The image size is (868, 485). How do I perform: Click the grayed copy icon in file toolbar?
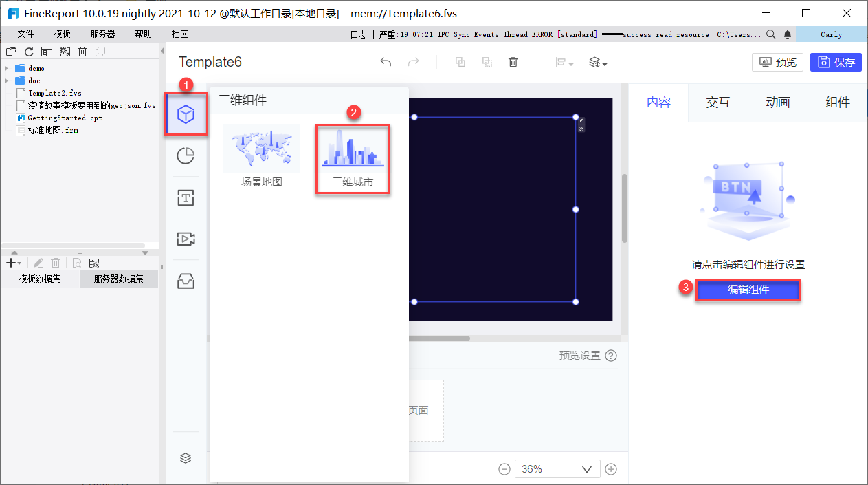tap(100, 52)
